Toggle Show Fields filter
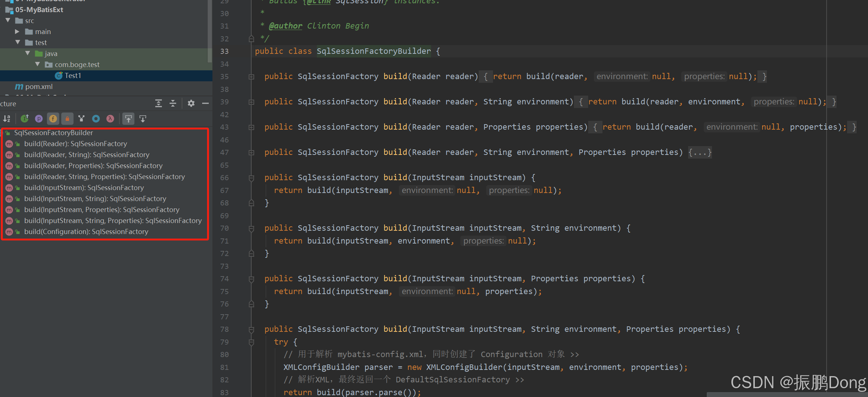Image resolution: width=868 pixels, height=397 pixels. (x=53, y=119)
